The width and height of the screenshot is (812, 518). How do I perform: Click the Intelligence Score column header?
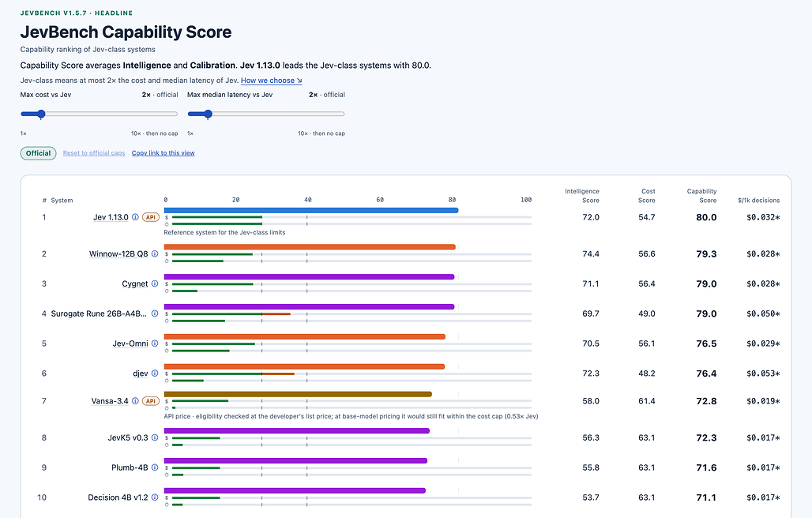coord(582,196)
